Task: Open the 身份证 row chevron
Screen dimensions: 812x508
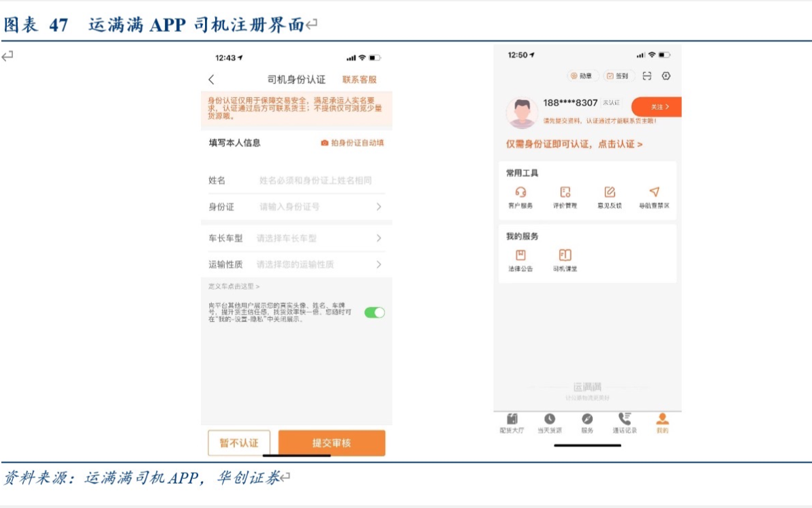Action: (379, 206)
